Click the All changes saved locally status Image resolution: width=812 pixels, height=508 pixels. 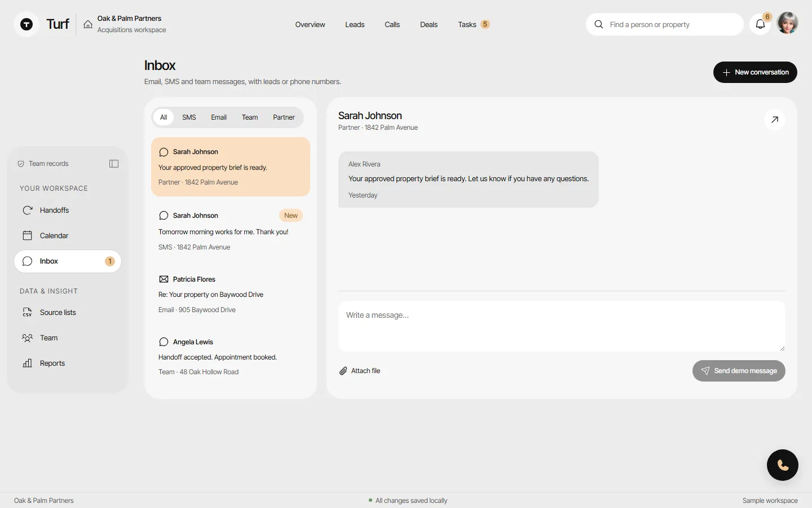tap(408, 501)
